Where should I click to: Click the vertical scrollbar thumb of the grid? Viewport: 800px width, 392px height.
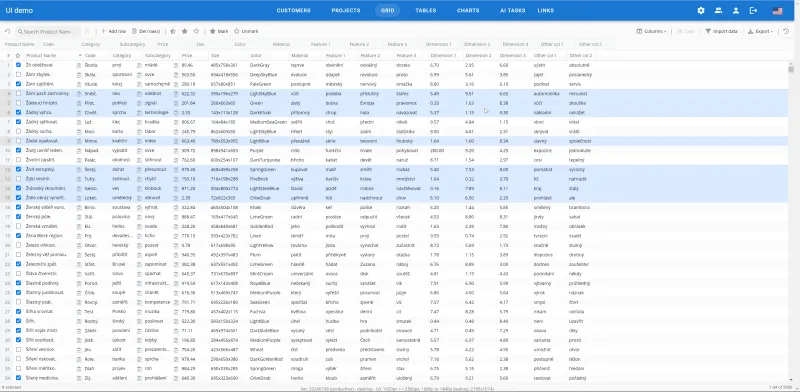pos(791,69)
